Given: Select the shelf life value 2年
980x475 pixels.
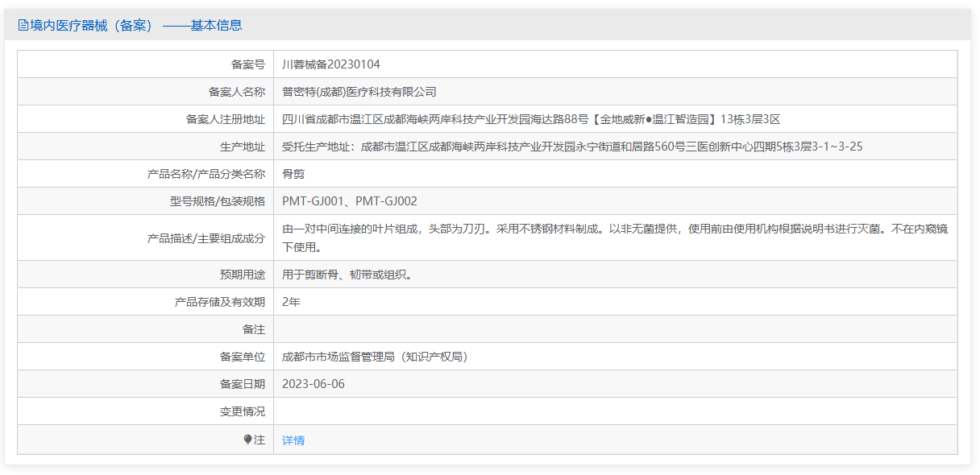Looking at the screenshot, I should point(291,302).
